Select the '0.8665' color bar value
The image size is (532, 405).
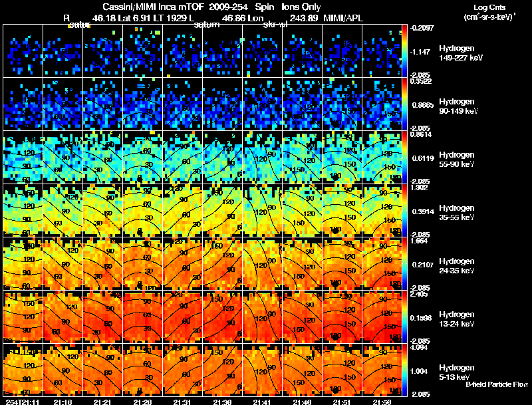click(423, 105)
